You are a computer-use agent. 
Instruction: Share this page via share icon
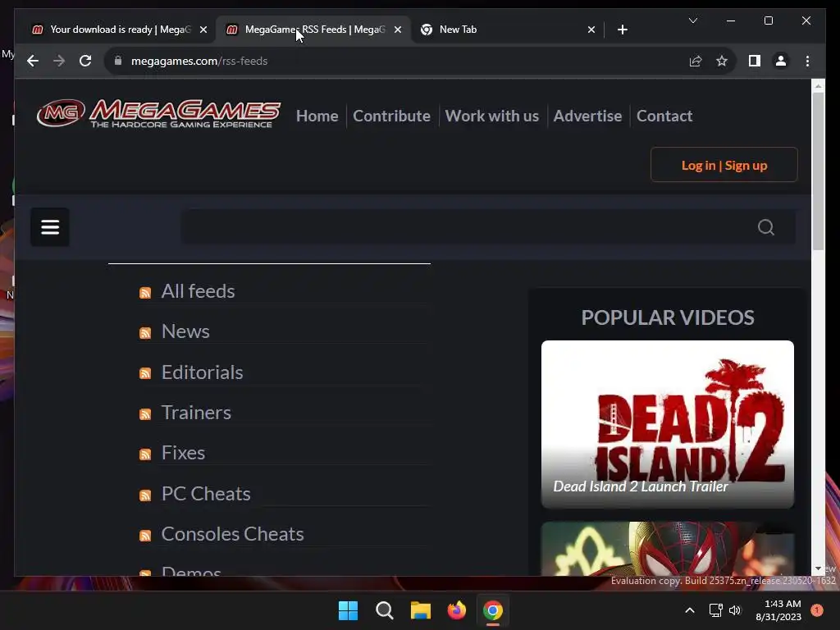click(696, 61)
